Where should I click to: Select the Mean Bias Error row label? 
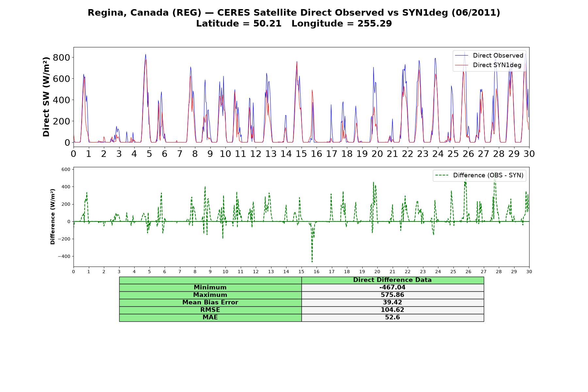[x=210, y=302]
